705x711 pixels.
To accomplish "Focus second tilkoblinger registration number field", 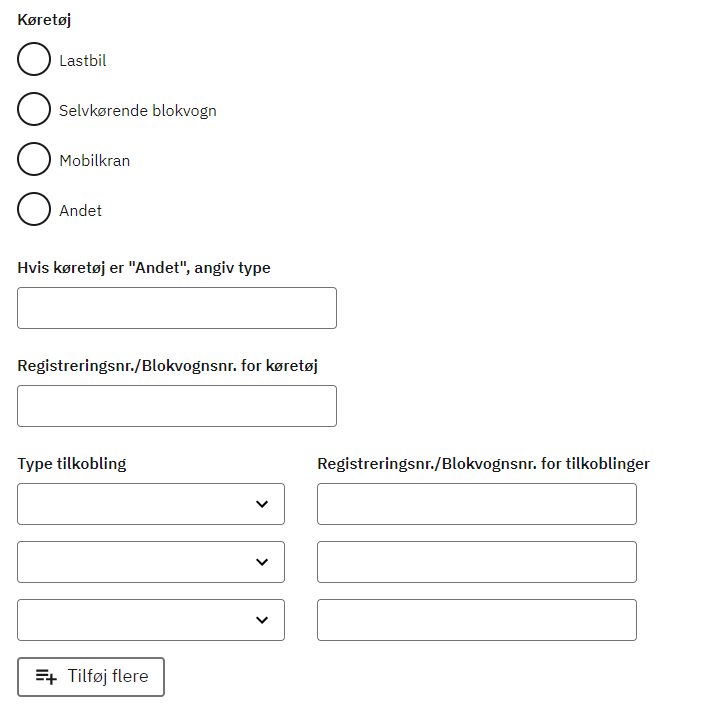I will [477, 562].
